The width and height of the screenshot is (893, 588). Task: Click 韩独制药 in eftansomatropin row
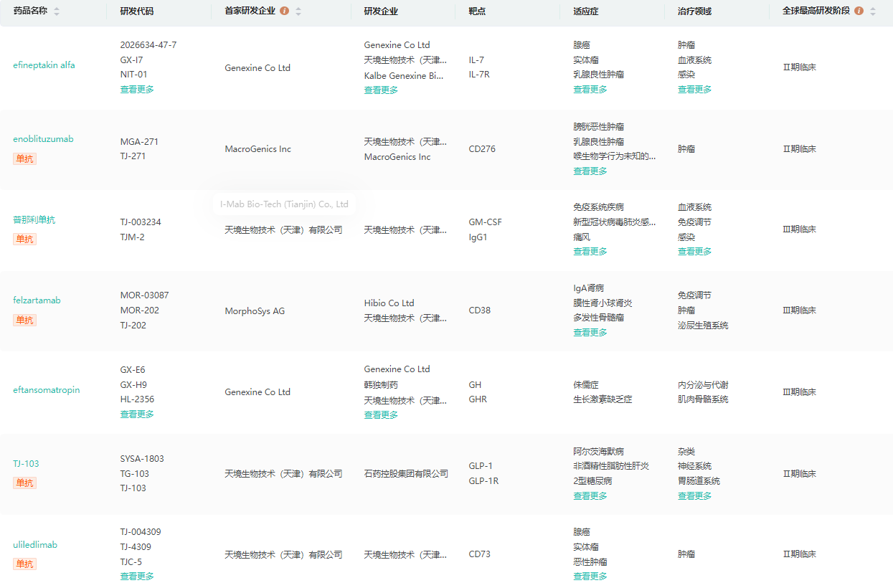pyautogui.click(x=381, y=384)
